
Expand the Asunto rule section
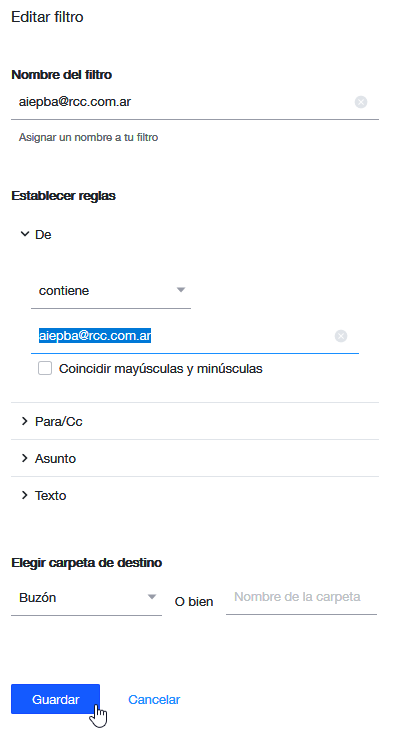point(195,458)
